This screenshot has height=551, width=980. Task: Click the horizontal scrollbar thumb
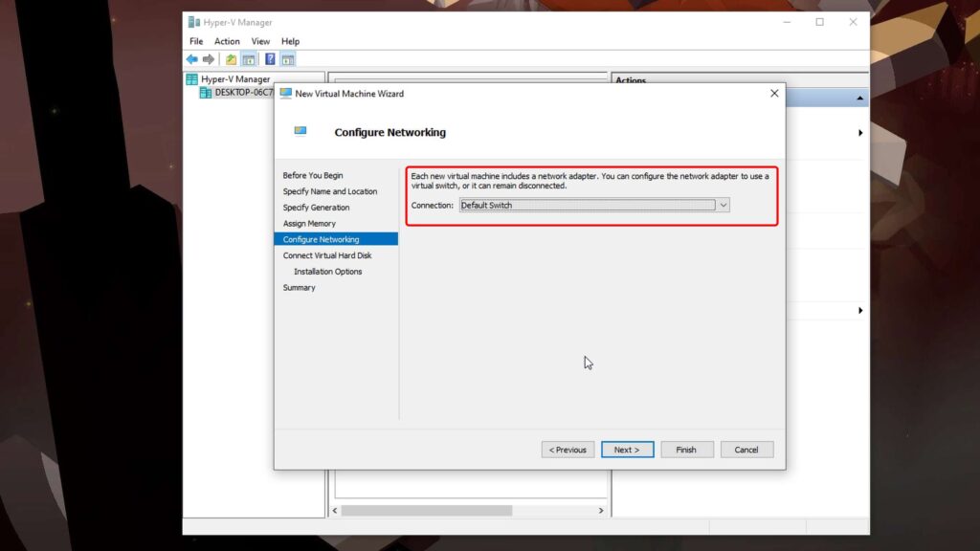pos(427,511)
